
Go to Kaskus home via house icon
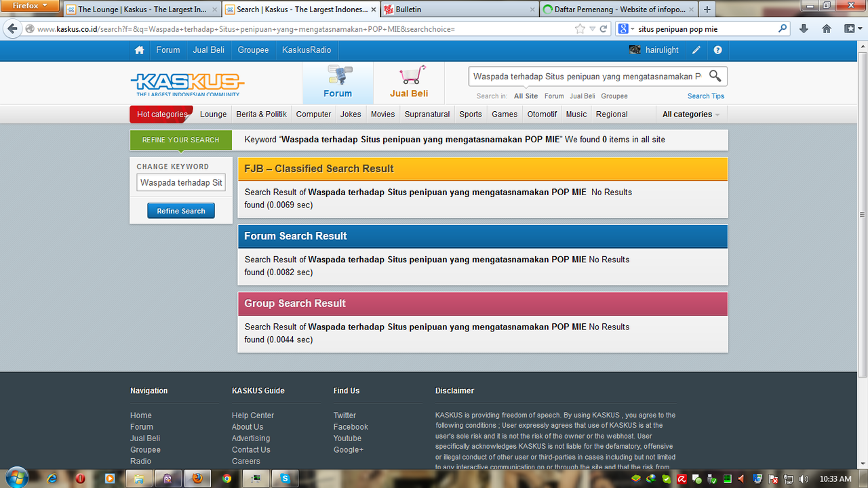point(139,50)
